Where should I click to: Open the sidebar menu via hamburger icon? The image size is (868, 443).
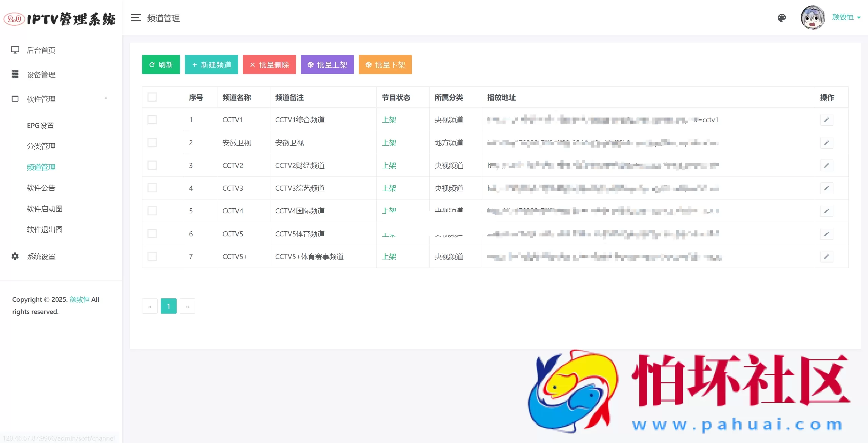(136, 18)
